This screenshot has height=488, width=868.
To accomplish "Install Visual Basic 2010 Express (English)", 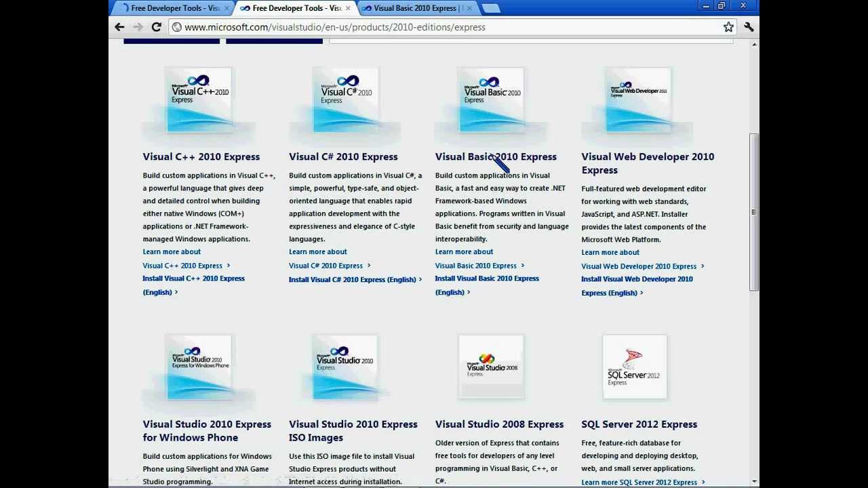I will (x=487, y=285).
